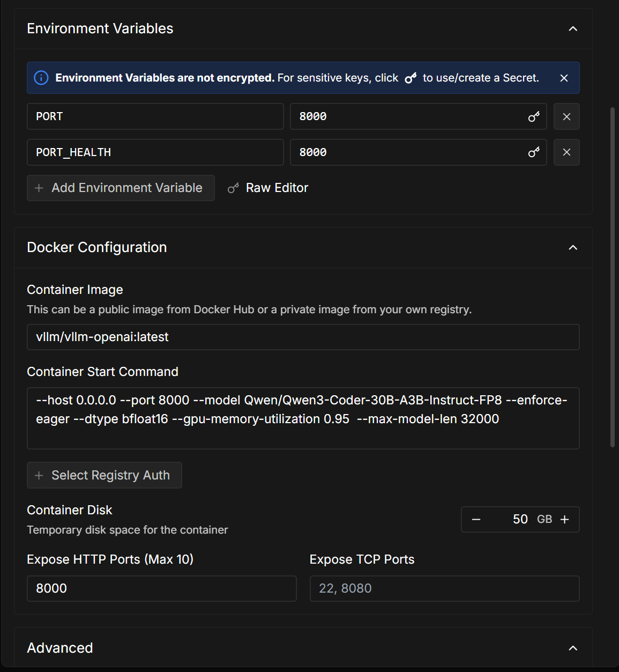Click the 'Expose TCP Ports' label
Viewport: 619px width, 672px height.
(x=362, y=559)
